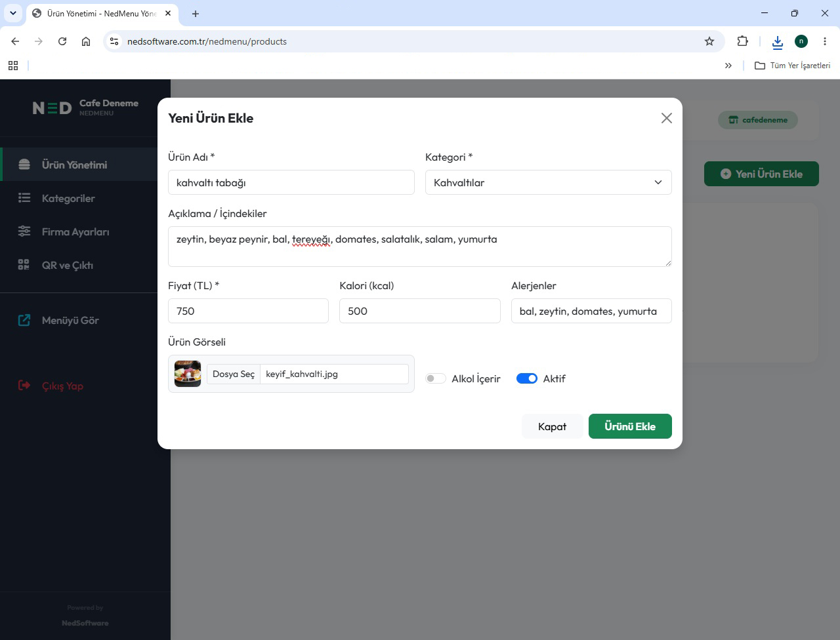Click the burger icon beside Ürün Yönetimi
The height and width of the screenshot is (640, 840).
tap(24, 165)
